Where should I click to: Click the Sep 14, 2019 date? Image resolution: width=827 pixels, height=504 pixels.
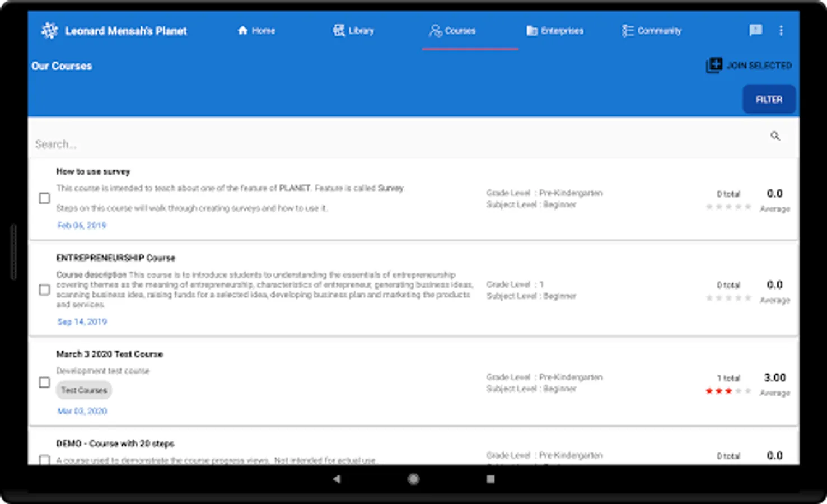(82, 321)
